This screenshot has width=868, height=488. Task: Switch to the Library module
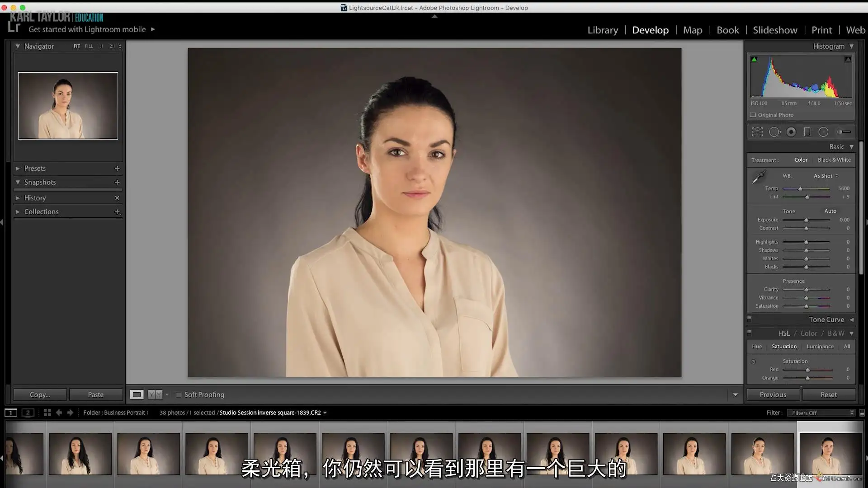pyautogui.click(x=603, y=30)
